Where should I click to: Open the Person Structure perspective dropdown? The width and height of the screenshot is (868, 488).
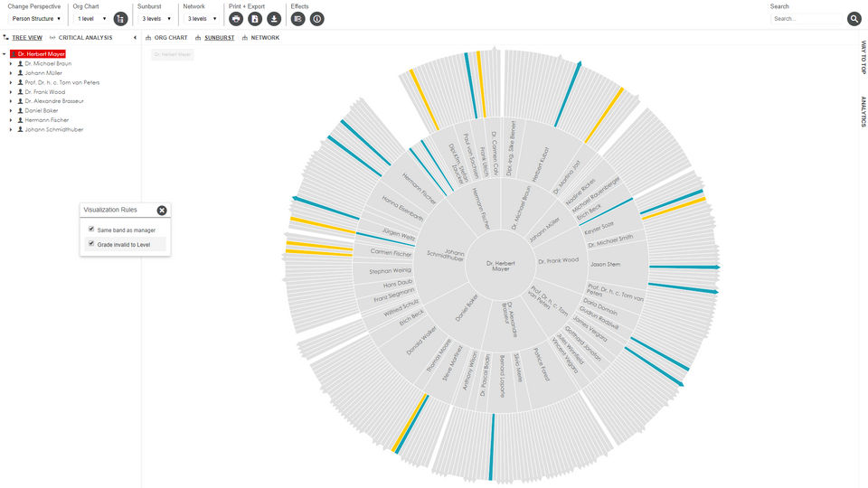click(37, 18)
